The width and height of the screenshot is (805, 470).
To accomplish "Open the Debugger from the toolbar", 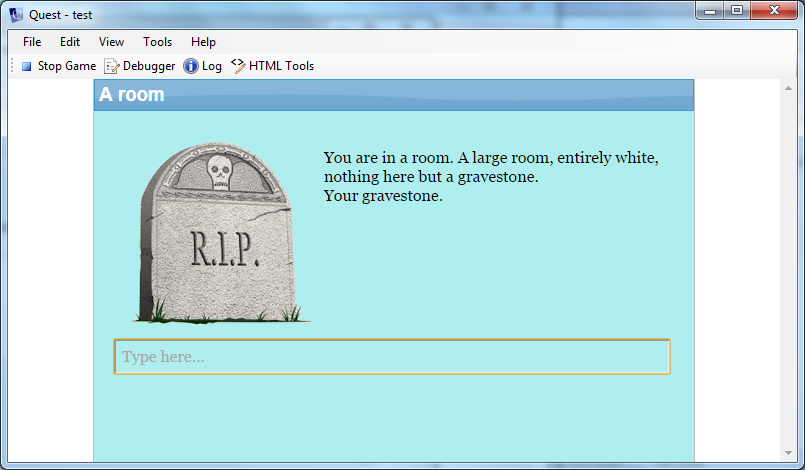I will pyautogui.click(x=112, y=66).
